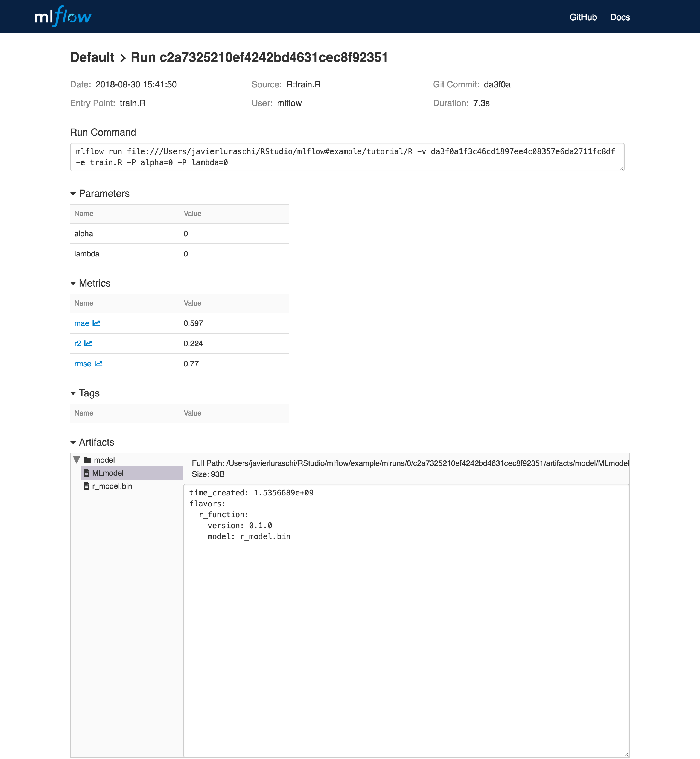Click the MLmodel file icon
Screen dimensions: 700x759
(86, 473)
